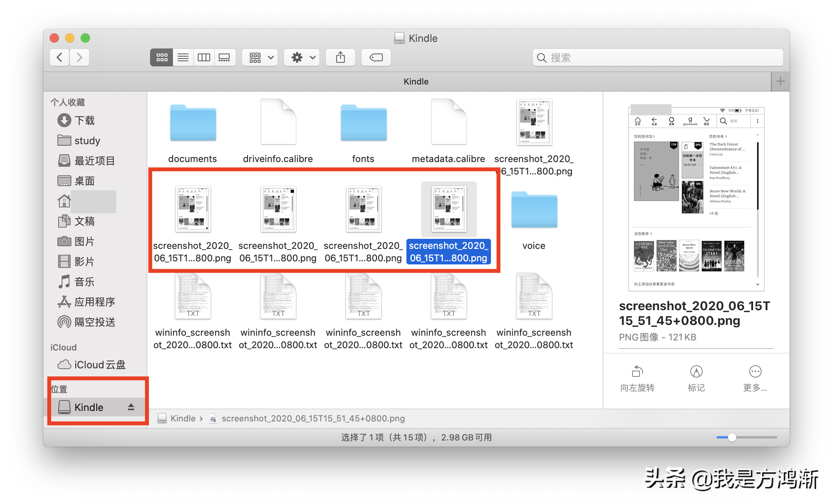The height and width of the screenshot is (504, 833).
Task: Select the Kindle tab in the tab bar
Action: (416, 81)
